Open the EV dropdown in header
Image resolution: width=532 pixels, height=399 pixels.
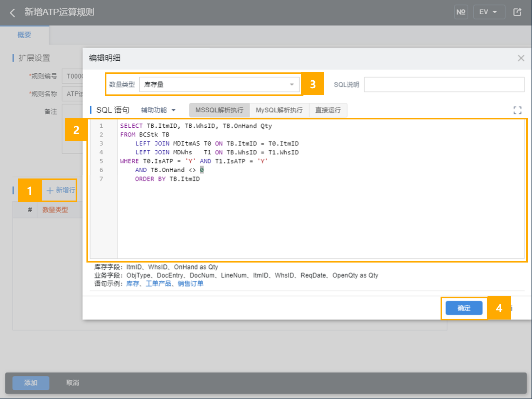[489, 12]
